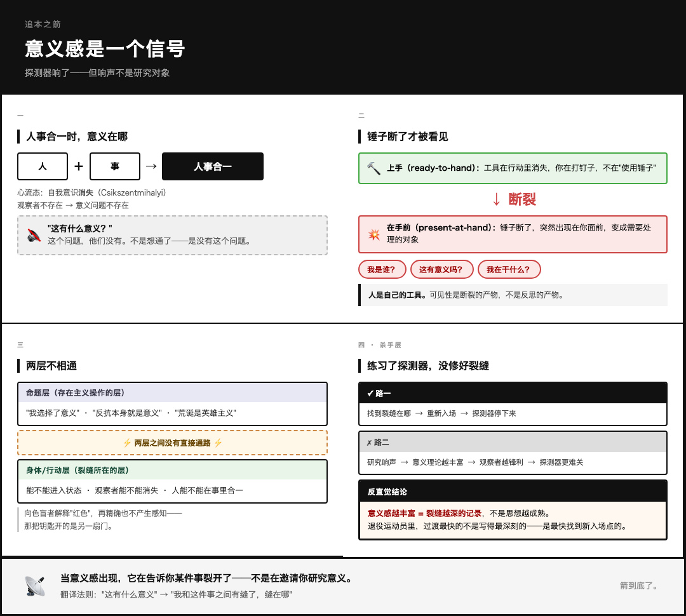Click the text 向色盲者解释"红色"
Screen dimensions: 686x616
pos(58,513)
